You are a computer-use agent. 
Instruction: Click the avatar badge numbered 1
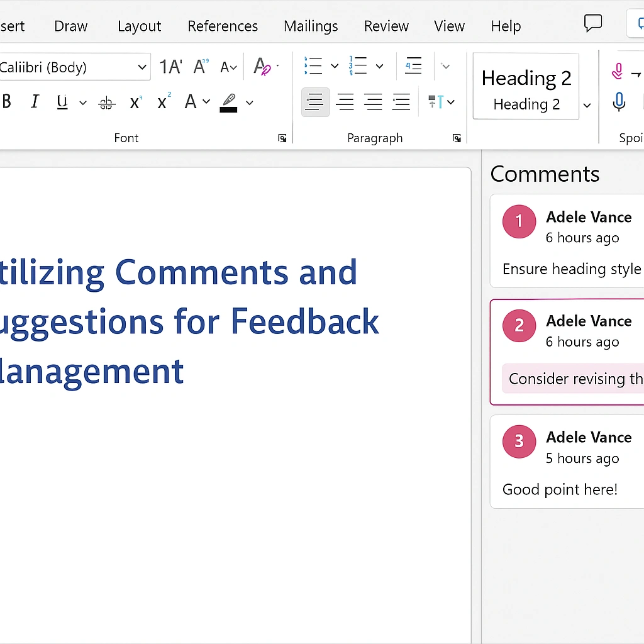(x=519, y=221)
